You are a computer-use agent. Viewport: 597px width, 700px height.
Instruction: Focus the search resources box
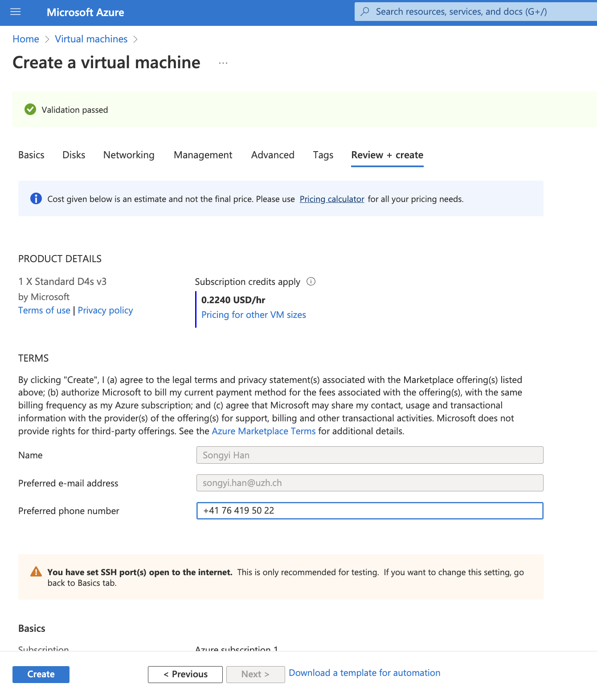pyautogui.click(x=476, y=12)
